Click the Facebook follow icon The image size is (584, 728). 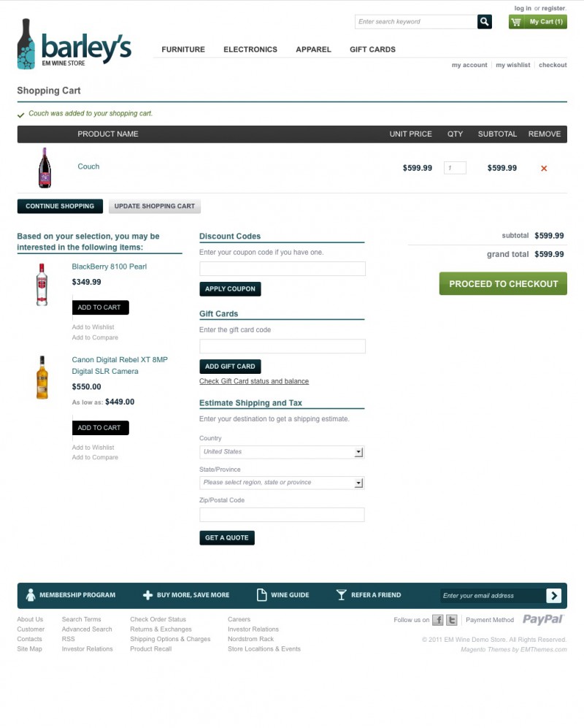click(x=437, y=619)
